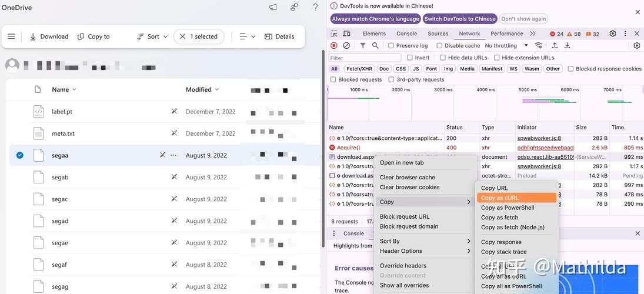The image size is (644, 294).
Task: Toggle the network filter funnel icon
Action: [363, 46]
